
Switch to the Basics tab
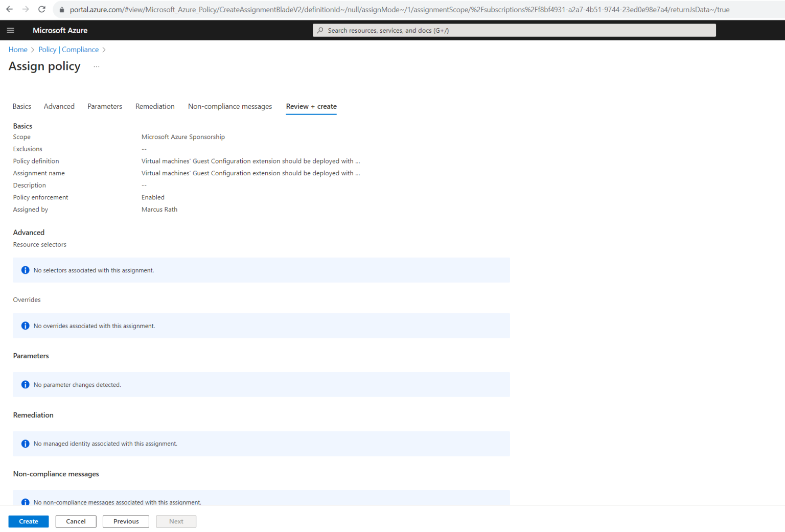coord(21,106)
